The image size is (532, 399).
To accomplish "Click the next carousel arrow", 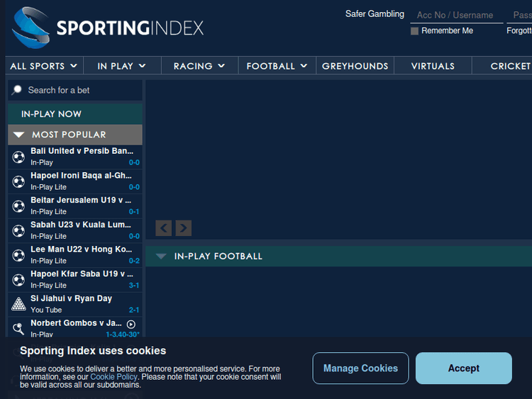I will [x=184, y=227].
